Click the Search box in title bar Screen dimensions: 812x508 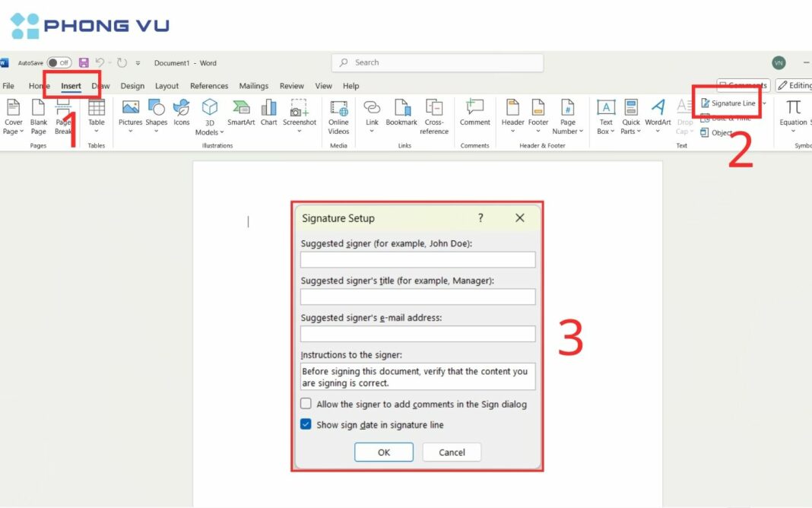[x=438, y=62]
